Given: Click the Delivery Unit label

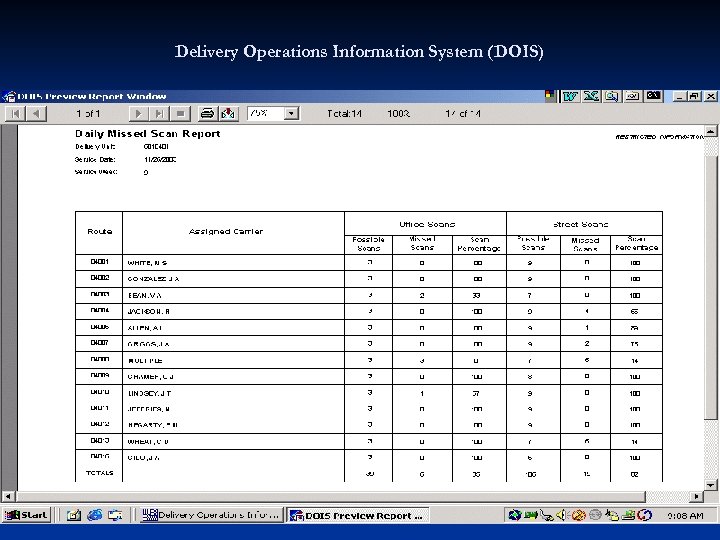Looking at the screenshot, I should tap(95, 146).
